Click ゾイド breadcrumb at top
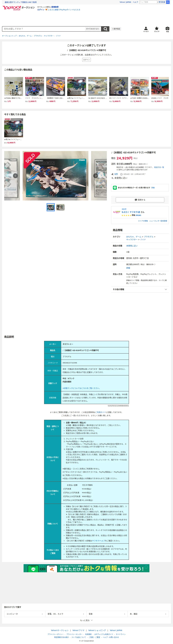173x644 pixels. pos(58,36)
